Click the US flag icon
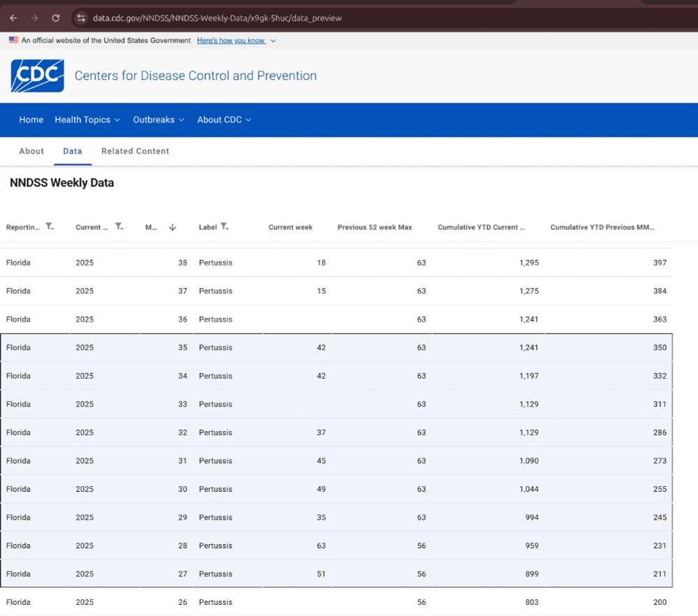 [14, 40]
